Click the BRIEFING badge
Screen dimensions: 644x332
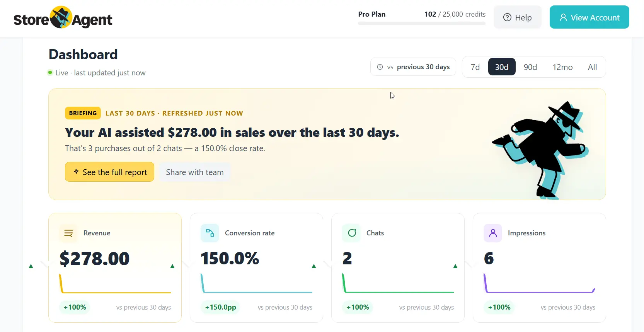pyautogui.click(x=83, y=113)
